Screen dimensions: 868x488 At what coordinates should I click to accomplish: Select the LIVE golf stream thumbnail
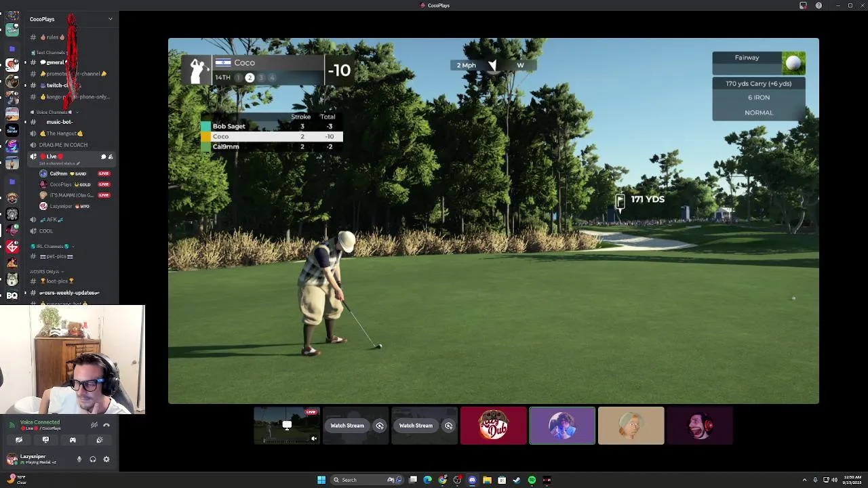(x=287, y=426)
